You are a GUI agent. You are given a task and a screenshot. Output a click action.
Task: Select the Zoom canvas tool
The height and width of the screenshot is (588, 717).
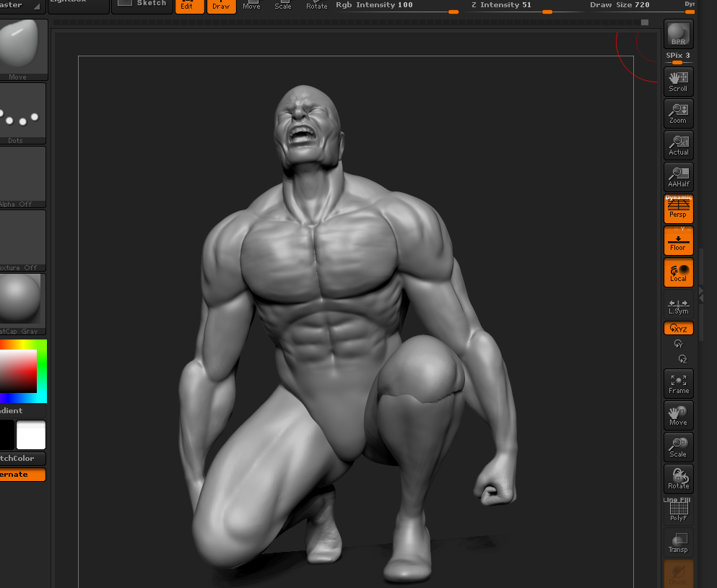pos(678,113)
